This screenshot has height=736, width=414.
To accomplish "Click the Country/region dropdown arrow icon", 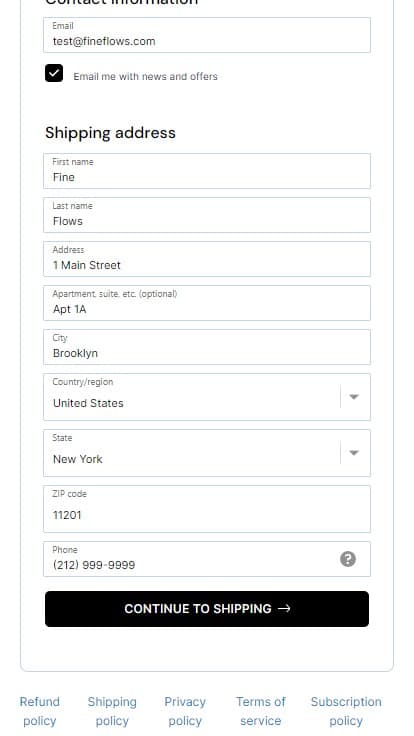I will pos(354,397).
